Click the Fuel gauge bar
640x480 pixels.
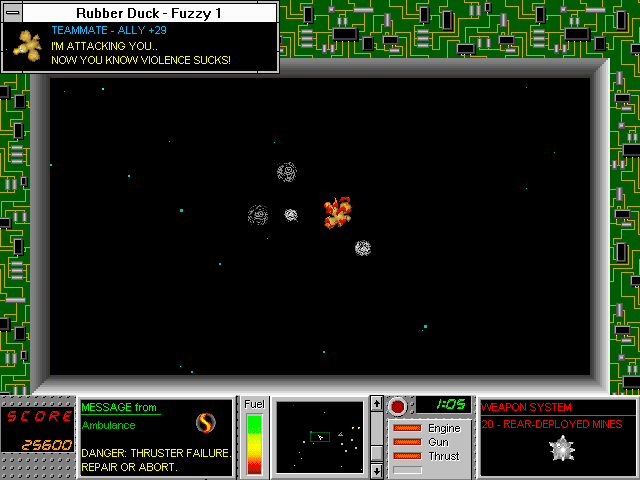[254, 444]
